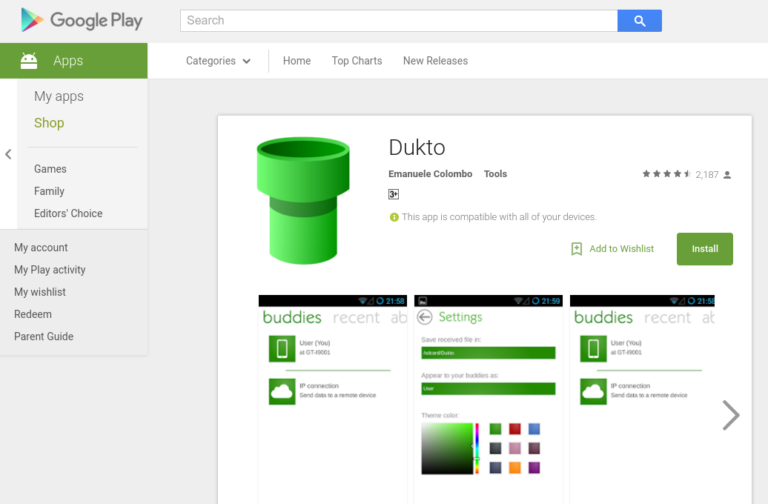768x504 pixels.
Task: Click phone icon in third buddies screenshot
Action: pyautogui.click(x=593, y=349)
